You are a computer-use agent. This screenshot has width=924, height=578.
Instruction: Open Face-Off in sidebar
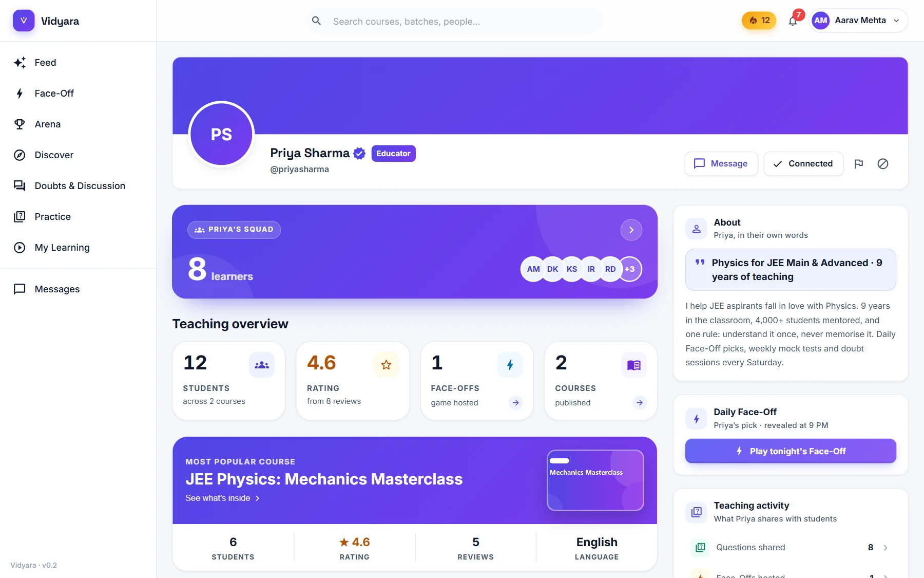[78, 94]
